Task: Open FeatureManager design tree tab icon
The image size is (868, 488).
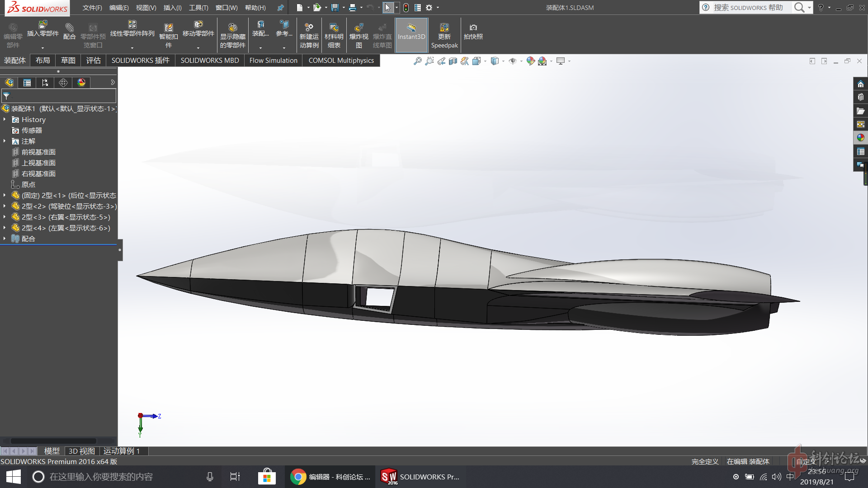Action: 9,82
